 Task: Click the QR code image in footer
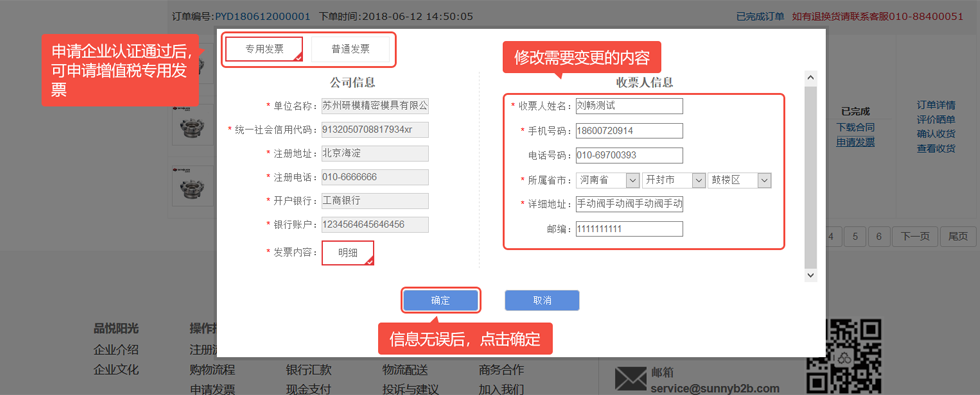click(843, 357)
